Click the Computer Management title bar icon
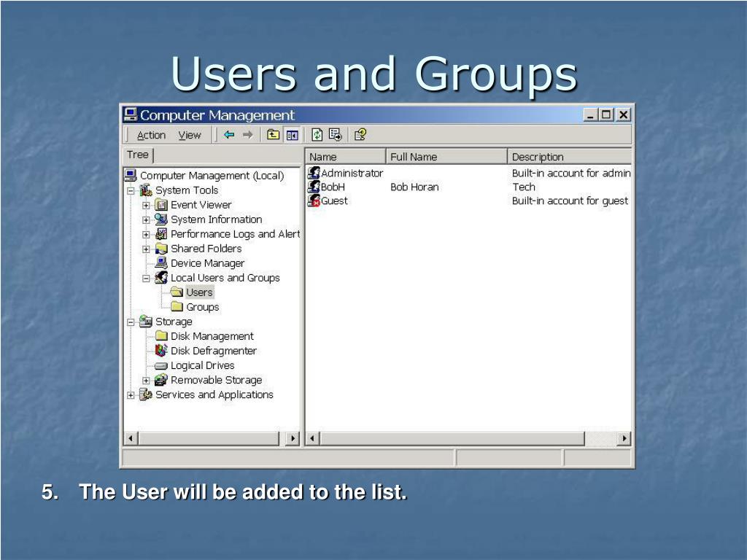The width and height of the screenshot is (747, 560). pyautogui.click(x=130, y=114)
